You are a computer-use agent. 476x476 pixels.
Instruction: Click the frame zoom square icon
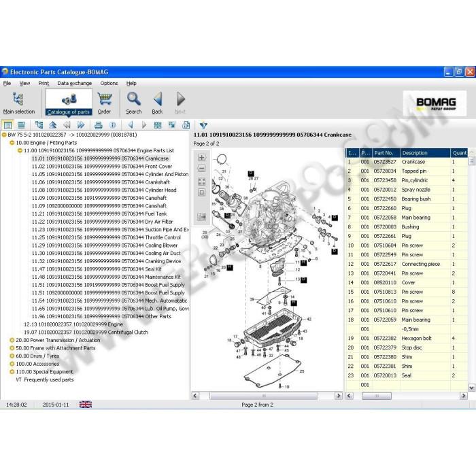(x=201, y=192)
